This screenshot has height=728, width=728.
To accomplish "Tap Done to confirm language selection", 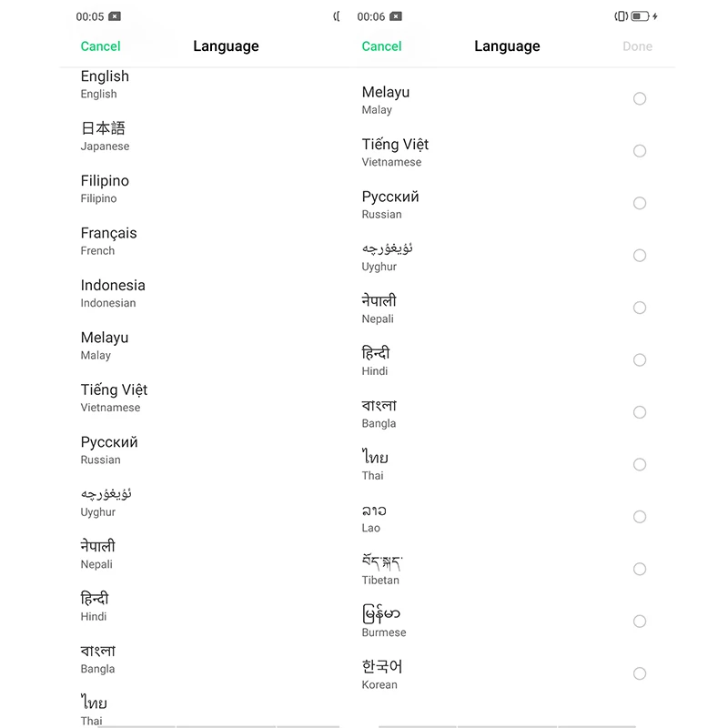I will 637,45.
